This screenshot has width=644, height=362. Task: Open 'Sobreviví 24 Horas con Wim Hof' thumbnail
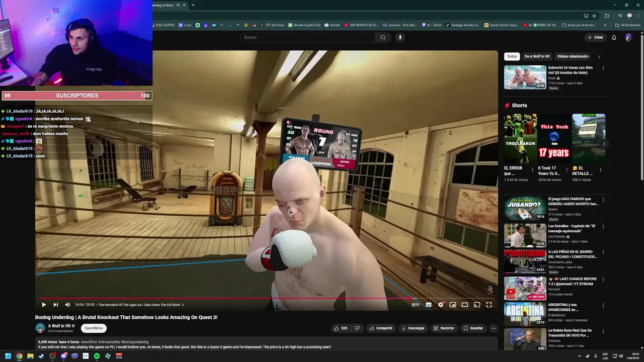click(525, 77)
